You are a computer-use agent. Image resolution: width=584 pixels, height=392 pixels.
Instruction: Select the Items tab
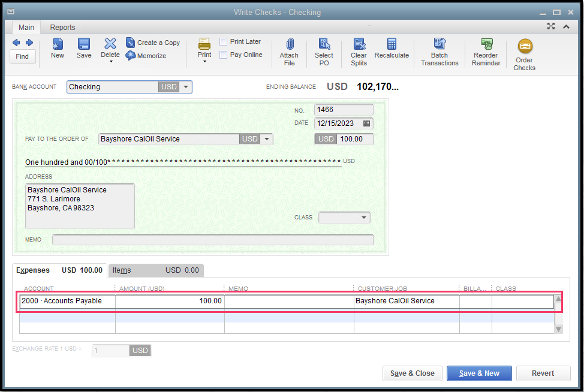[156, 270]
